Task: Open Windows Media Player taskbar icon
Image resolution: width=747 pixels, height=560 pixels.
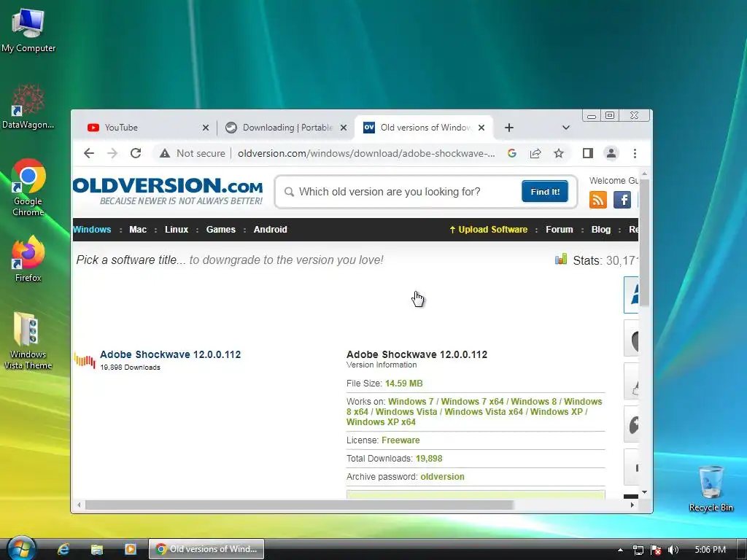Action: (130, 549)
